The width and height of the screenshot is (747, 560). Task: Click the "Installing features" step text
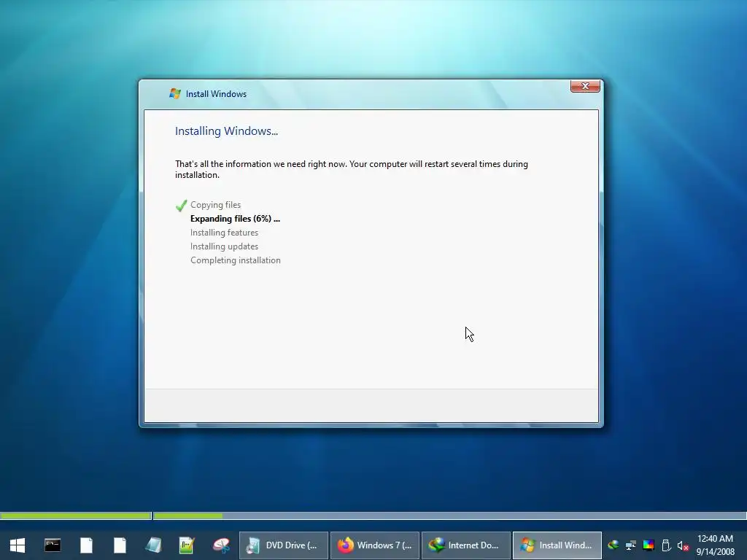(x=224, y=233)
